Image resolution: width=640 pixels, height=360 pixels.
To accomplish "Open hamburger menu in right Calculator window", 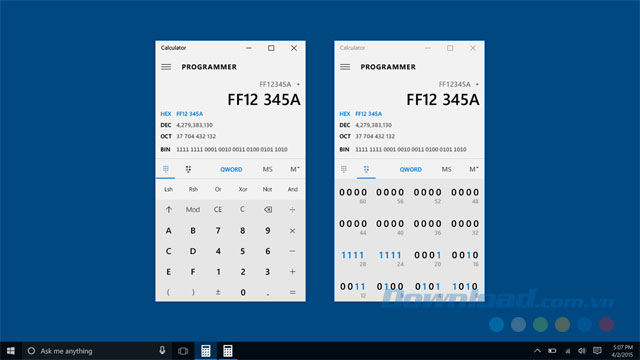I will tap(345, 67).
